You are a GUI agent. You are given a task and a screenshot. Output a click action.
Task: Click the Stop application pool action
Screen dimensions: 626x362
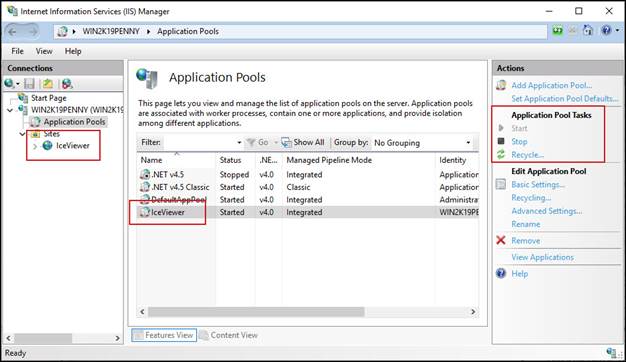click(519, 142)
